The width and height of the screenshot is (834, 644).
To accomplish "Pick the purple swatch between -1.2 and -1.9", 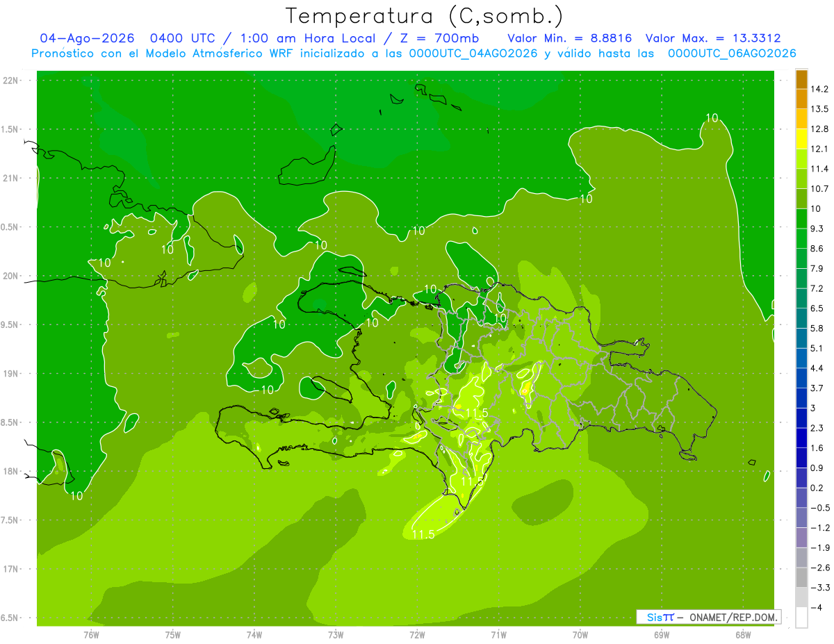I will [x=801, y=537].
